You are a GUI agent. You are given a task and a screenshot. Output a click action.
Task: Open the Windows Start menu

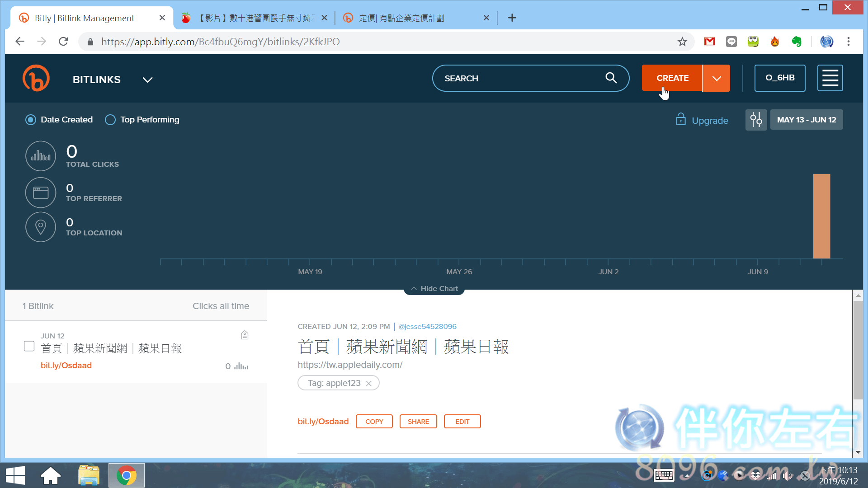point(15,475)
